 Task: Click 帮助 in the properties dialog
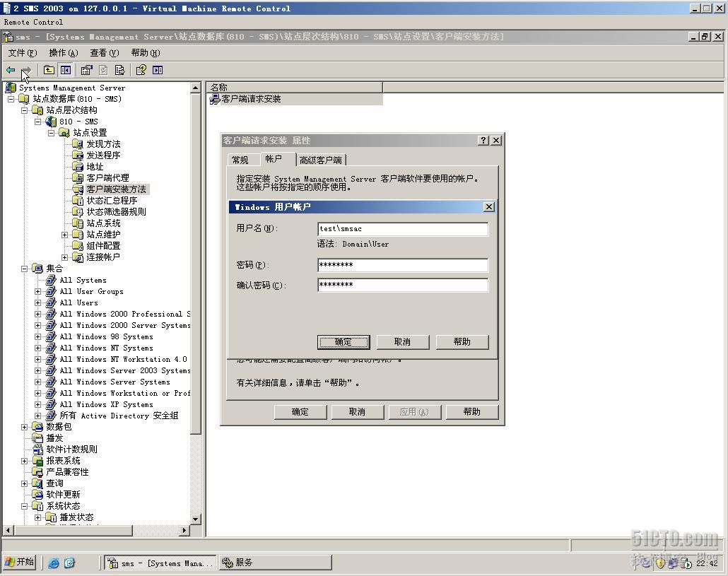[x=472, y=412]
